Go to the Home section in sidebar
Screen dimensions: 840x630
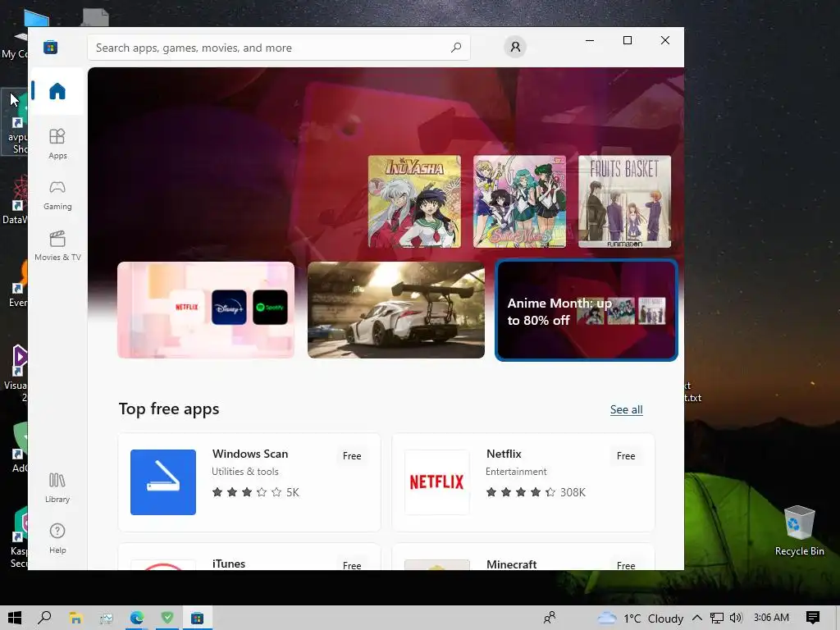(57, 91)
